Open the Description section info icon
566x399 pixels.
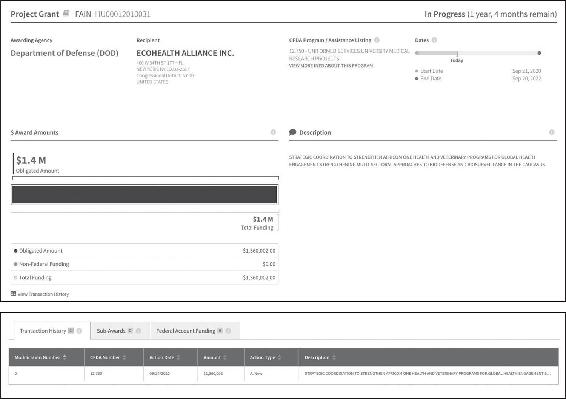tap(552, 132)
